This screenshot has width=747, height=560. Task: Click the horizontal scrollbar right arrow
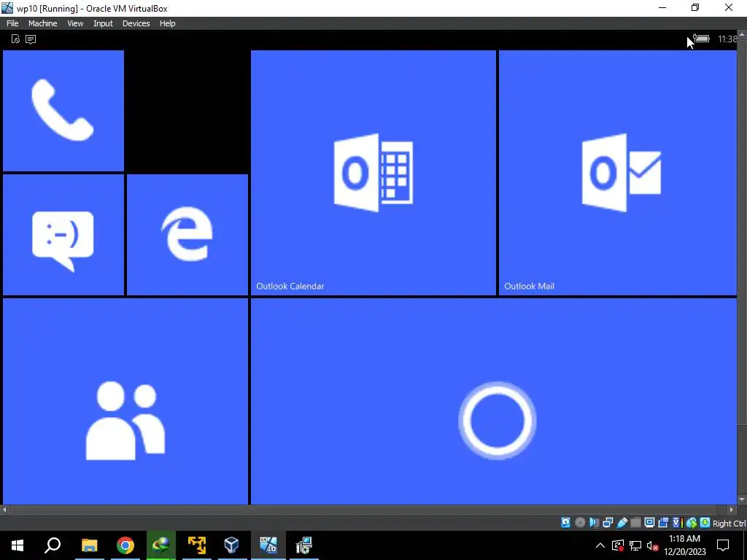pyautogui.click(x=732, y=510)
